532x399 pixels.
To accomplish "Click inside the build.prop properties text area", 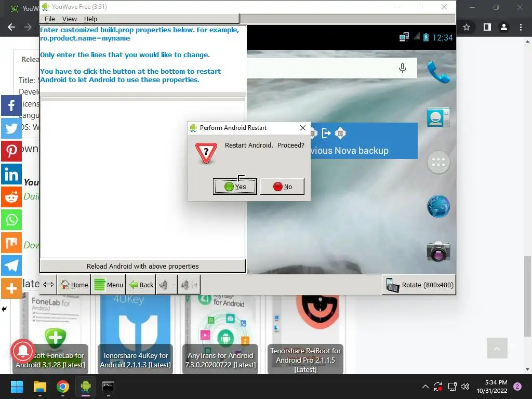I will click(142, 178).
